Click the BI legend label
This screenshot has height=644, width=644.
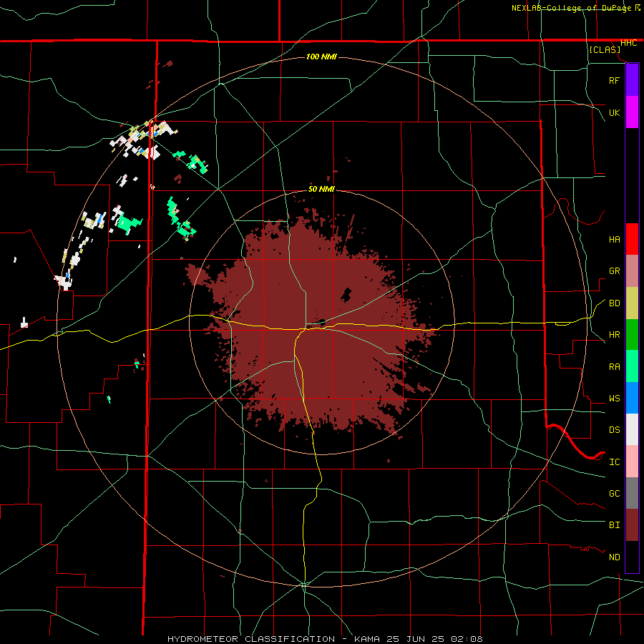(614, 525)
